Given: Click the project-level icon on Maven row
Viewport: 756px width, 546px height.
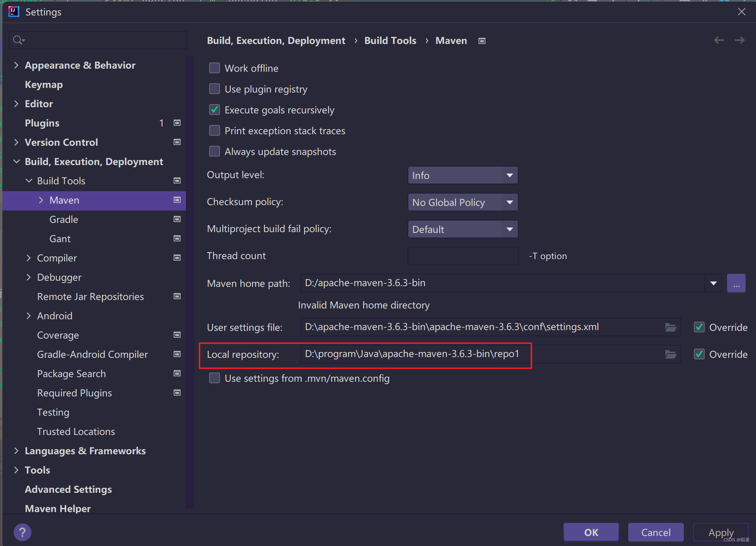Looking at the screenshot, I should point(177,200).
